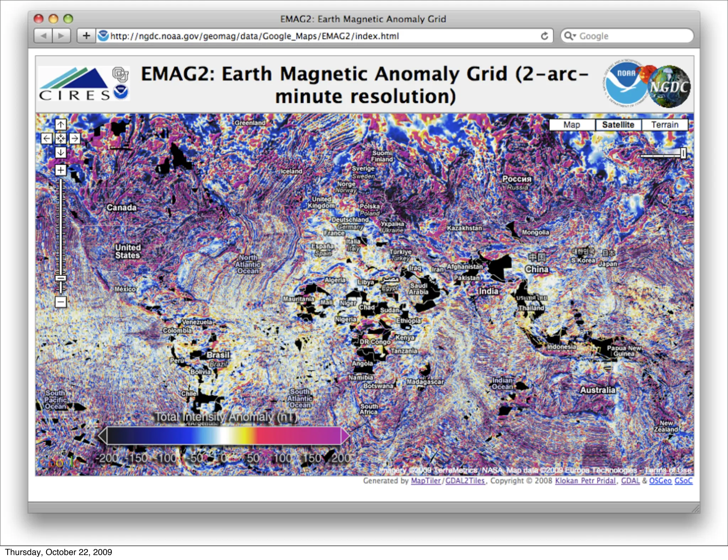Open the MapTiler link
The height and width of the screenshot is (560, 728).
click(x=425, y=481)
